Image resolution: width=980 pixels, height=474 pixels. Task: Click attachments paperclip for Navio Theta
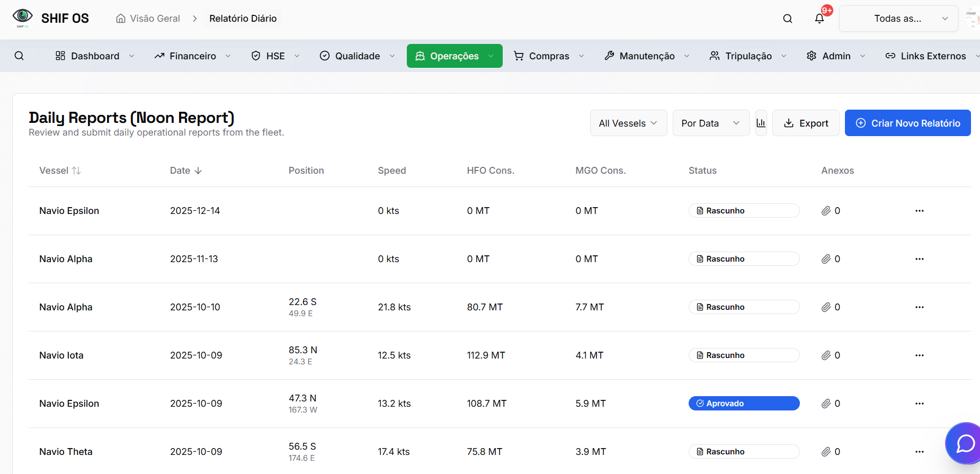click(x=826, y=452)
